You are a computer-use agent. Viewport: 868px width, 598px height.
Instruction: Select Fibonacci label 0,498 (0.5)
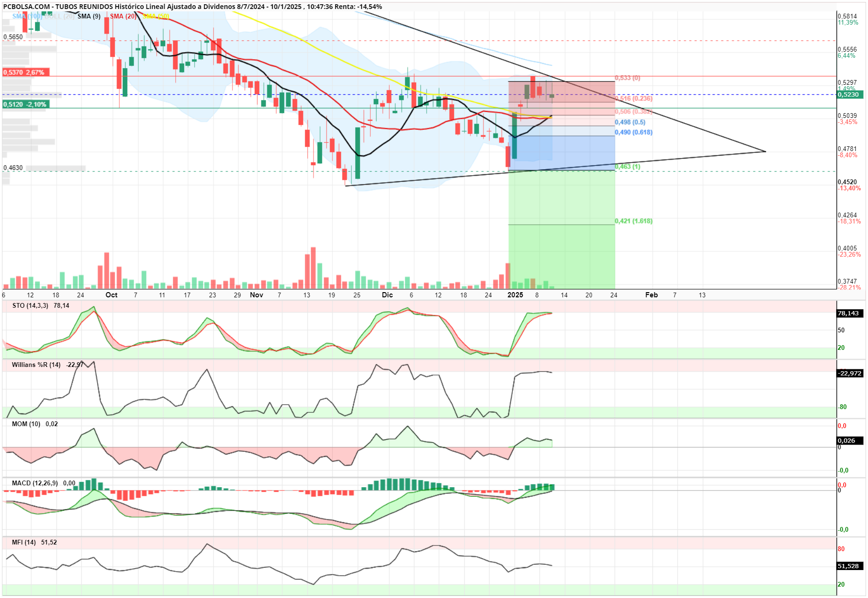[630, 122]
